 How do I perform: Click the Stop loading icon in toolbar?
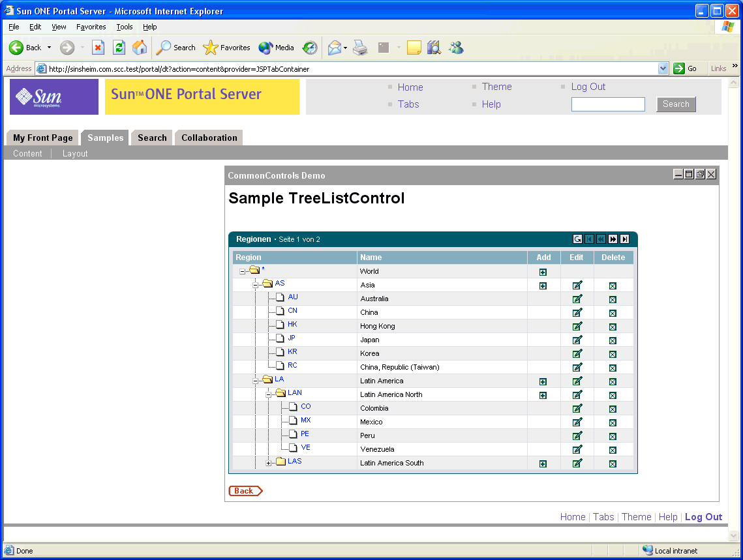pos(98,48)
